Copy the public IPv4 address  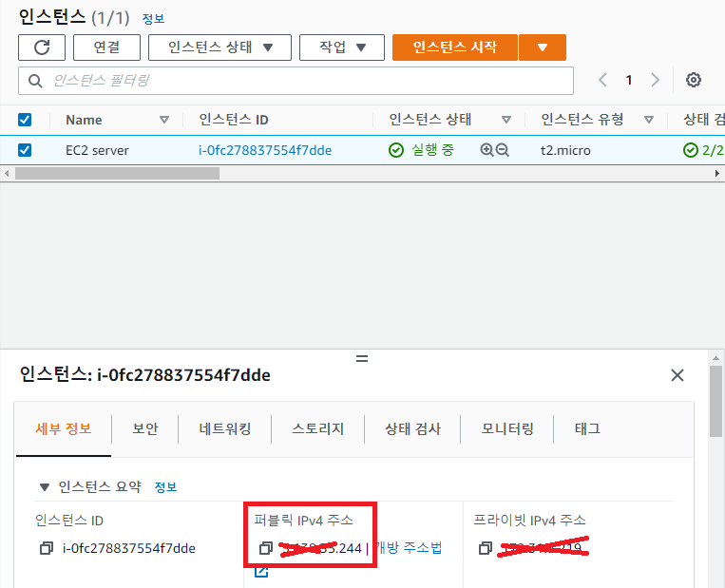pos(266,548)
